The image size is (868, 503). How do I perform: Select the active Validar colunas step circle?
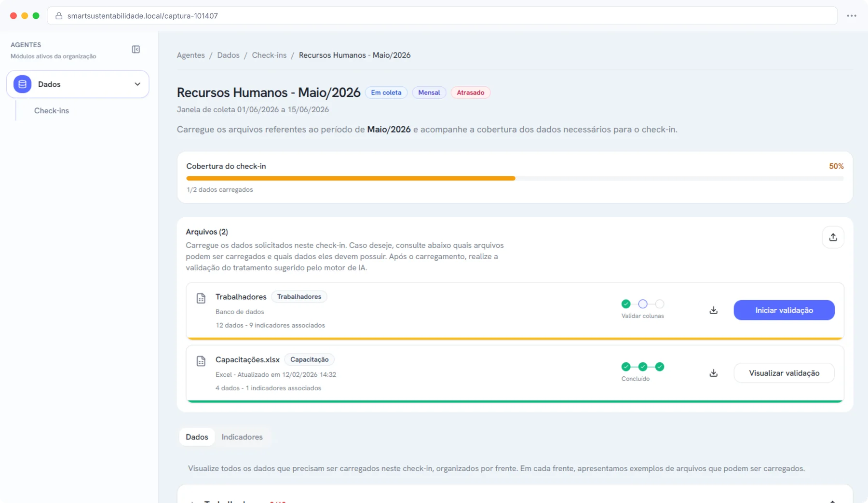pos(643,304)
